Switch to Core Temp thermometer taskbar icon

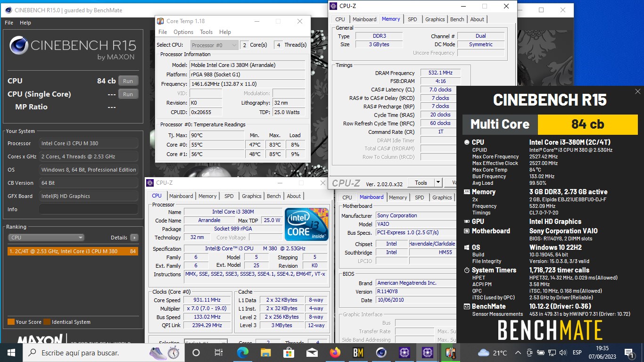coord(451,353)
